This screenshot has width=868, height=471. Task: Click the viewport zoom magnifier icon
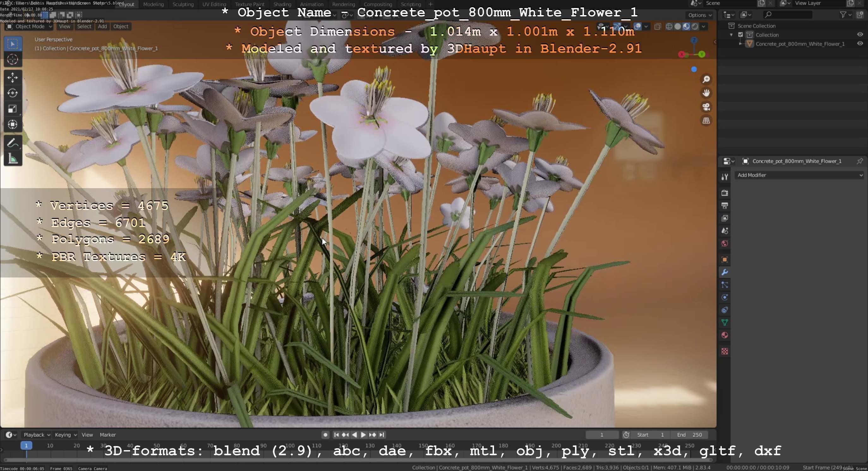click(706, 80)
